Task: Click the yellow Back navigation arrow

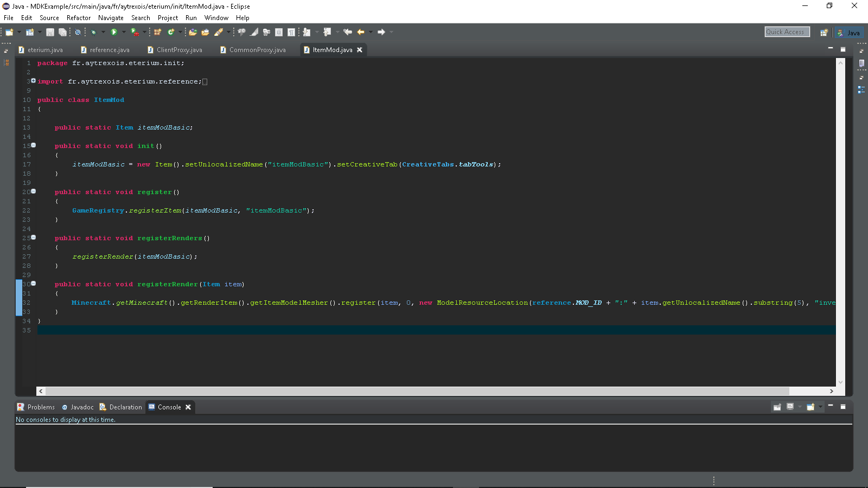Action: coord(361,33)
